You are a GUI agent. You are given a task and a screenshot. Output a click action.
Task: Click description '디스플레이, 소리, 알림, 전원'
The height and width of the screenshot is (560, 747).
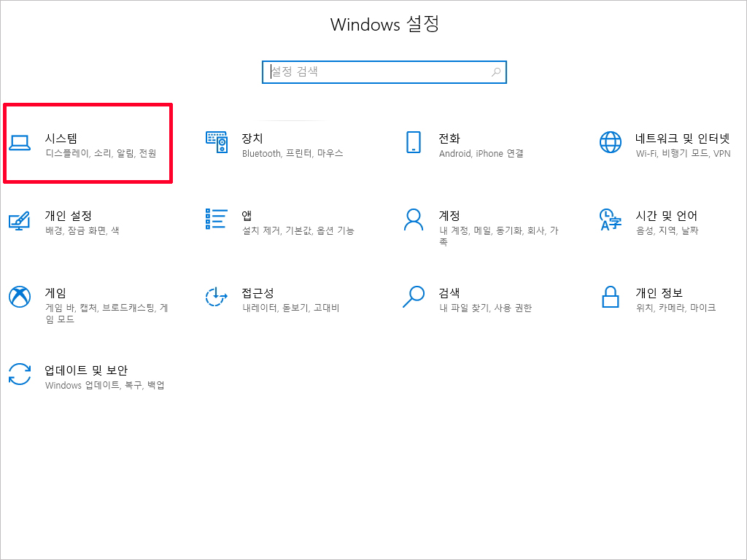(101, 153)
